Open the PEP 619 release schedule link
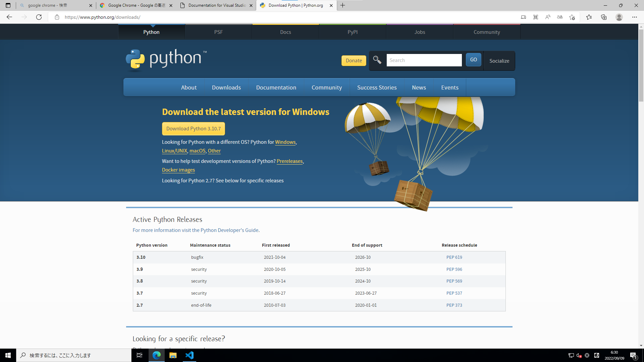 (x=454, y=257)
